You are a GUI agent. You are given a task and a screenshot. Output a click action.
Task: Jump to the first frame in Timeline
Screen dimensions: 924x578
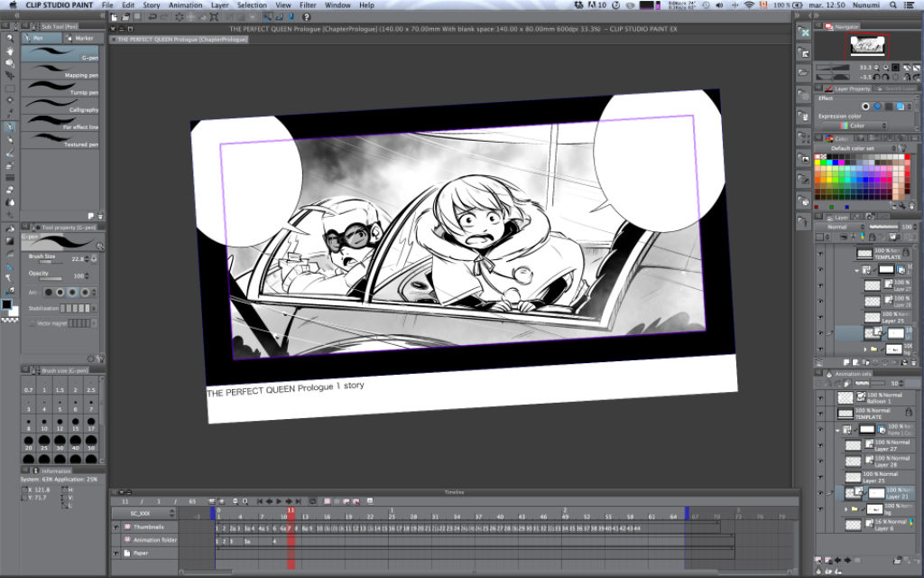point(259,501)
